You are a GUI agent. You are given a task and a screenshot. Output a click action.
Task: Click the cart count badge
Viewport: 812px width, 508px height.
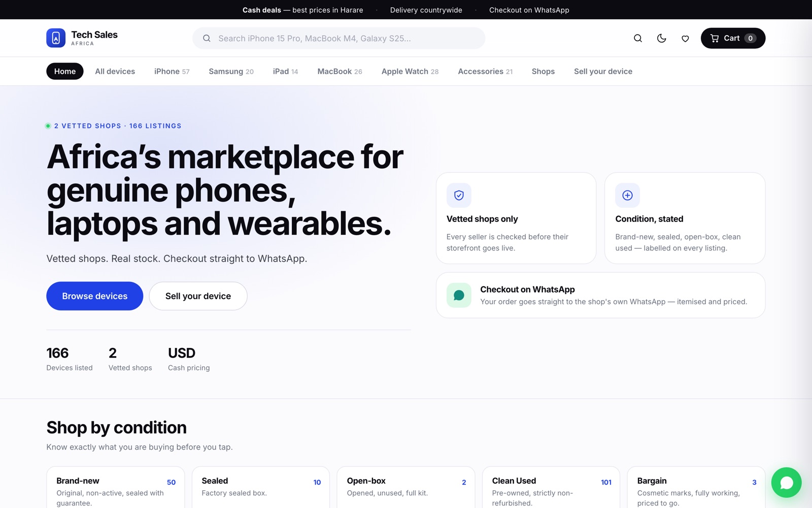pyautogui.click(x=750, y=38)
